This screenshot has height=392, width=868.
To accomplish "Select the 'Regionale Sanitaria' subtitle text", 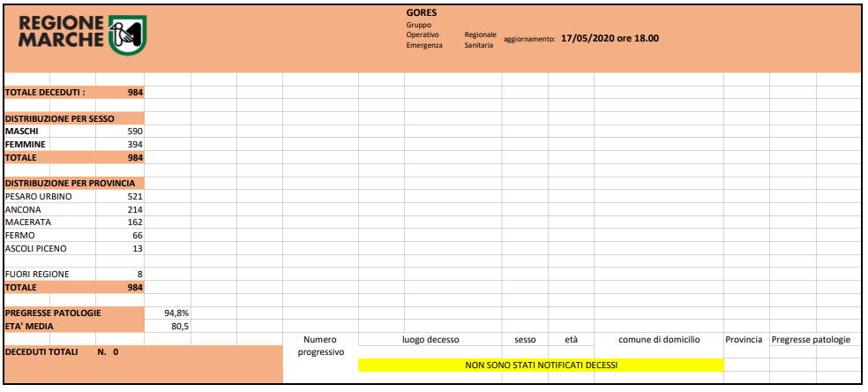I will (x=480, y=40).
